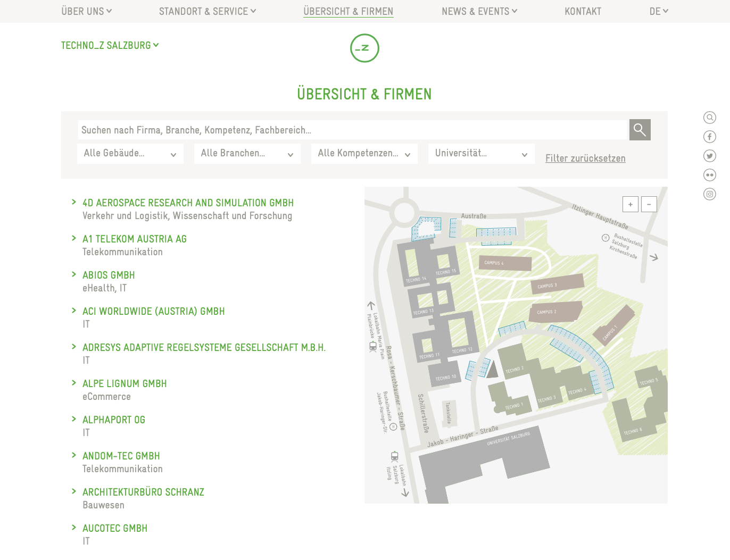
Task: Expand chevron beside 4D Aerospace entry
Action: pos(74,202)
